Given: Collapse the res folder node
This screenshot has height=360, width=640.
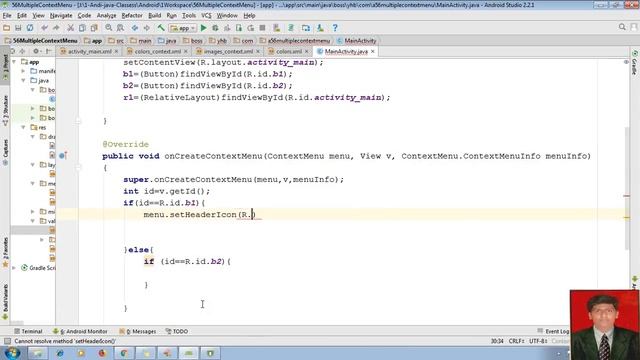Looking at the screenshot, I should pos(23,127).
